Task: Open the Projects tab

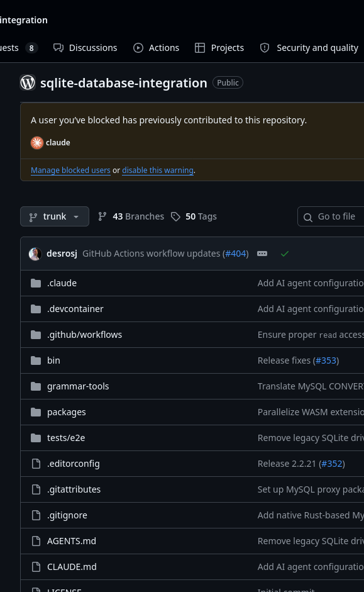Action: (219, 48)
